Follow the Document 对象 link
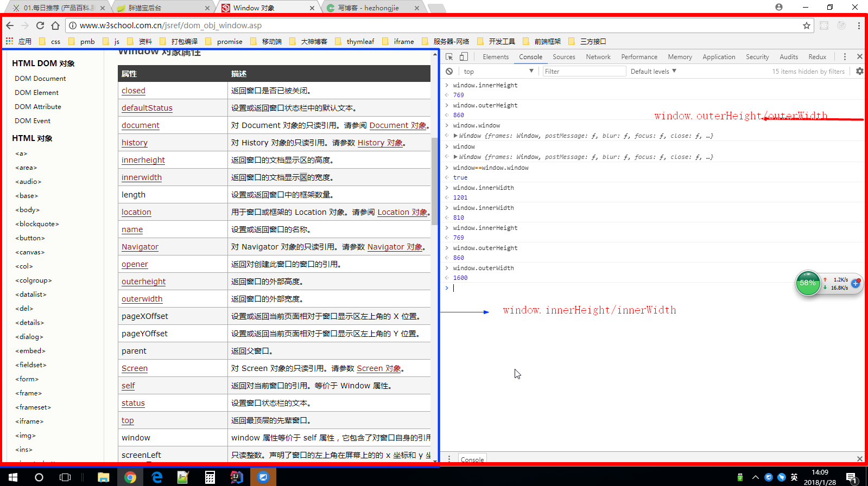 click(x=398, y=125)
